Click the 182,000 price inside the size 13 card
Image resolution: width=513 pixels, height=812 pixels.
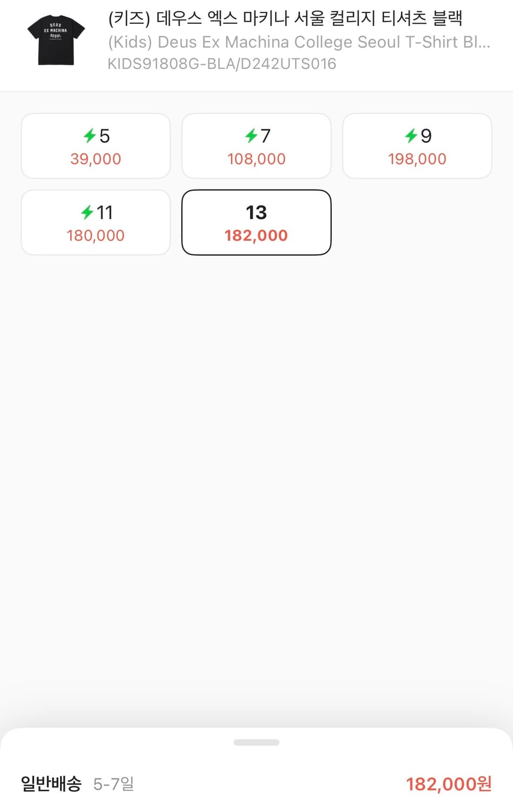pos(256,235)
